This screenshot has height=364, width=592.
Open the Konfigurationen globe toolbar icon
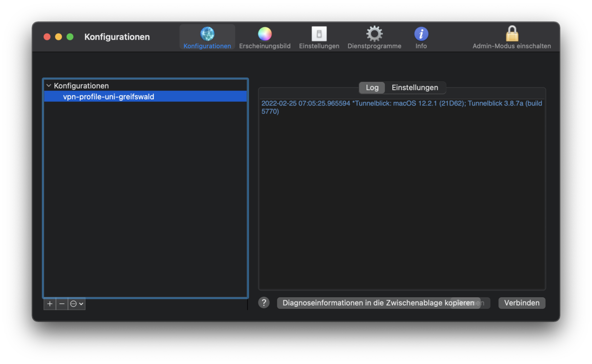pyautogui.click(x=207, y=34)
